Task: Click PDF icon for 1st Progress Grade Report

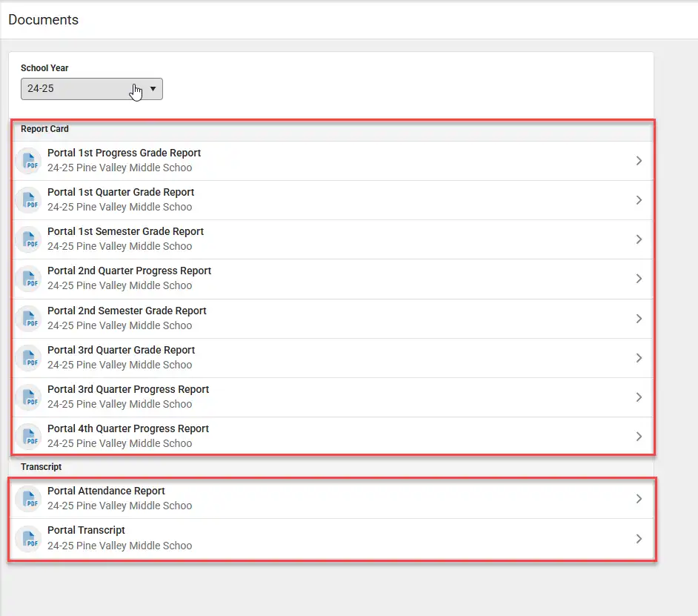Action: [x=29, y=160]
